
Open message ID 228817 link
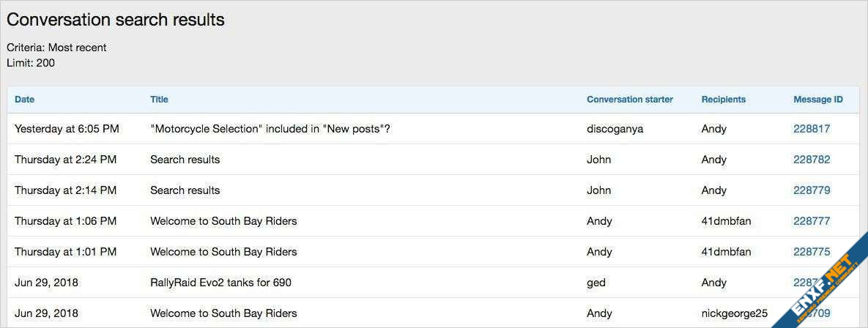pyautogui.click(x=812, y=129)
